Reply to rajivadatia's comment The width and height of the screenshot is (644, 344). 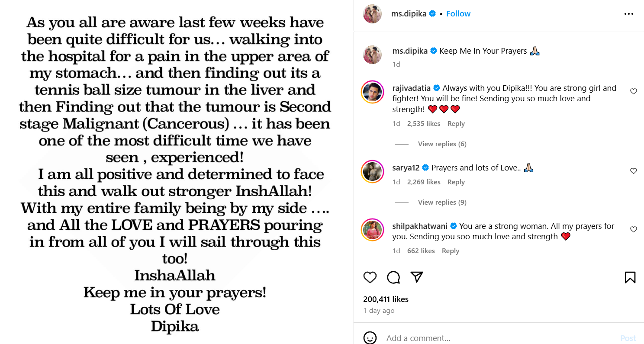[456, 124]
